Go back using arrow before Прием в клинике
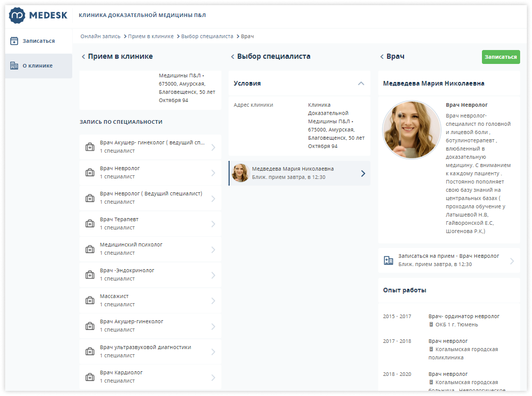The image size is (532, 396). tap(83, 57)
